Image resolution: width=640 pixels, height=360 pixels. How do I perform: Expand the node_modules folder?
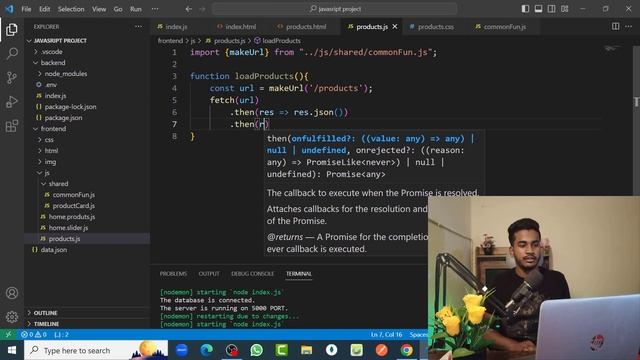[87, 74]
